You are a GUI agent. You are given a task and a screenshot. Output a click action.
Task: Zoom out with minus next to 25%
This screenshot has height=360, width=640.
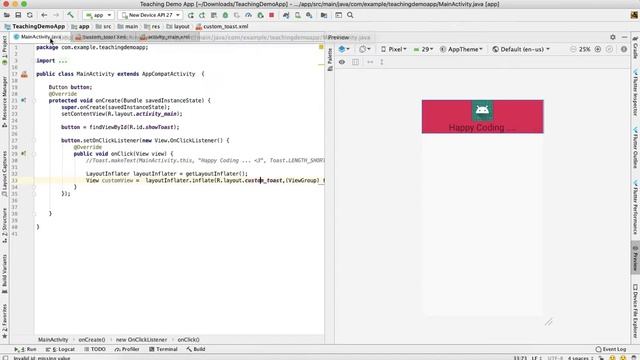573,49
